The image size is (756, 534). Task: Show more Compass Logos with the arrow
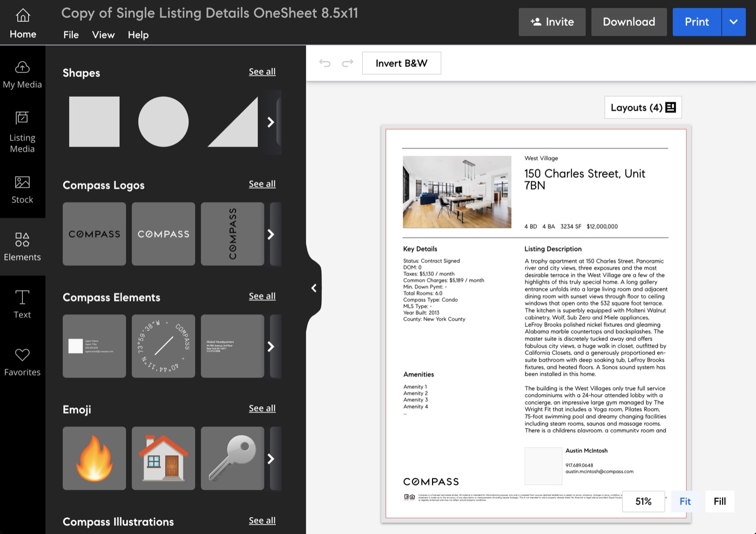(x=271, y=234)
